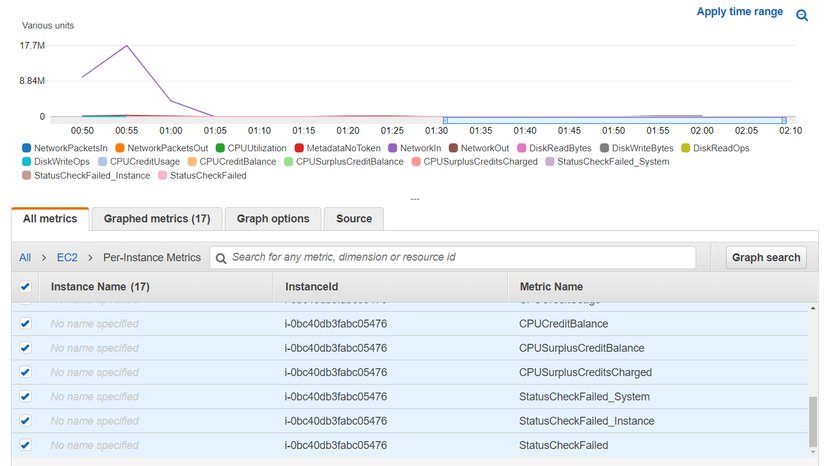
Task: Click the Per-Instance Metrics breadcrumb text
Action: coord(152,258)
